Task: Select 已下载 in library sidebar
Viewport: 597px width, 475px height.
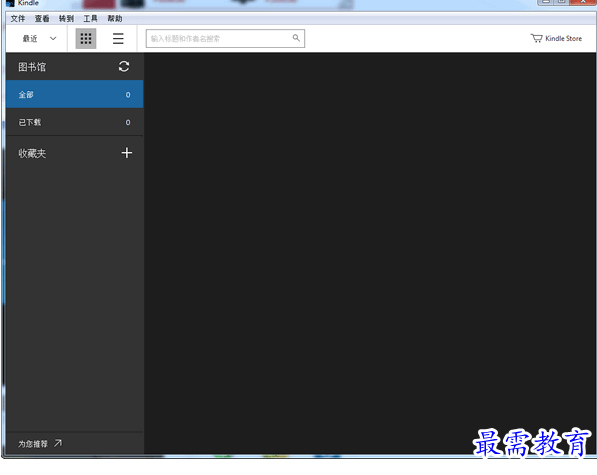Action: coord(75,122)
